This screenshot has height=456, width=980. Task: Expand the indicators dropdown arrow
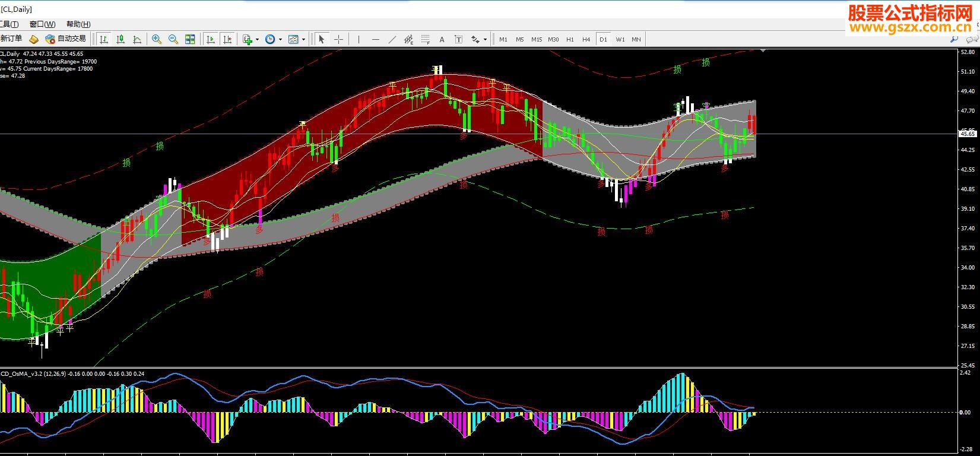[257, 40]
